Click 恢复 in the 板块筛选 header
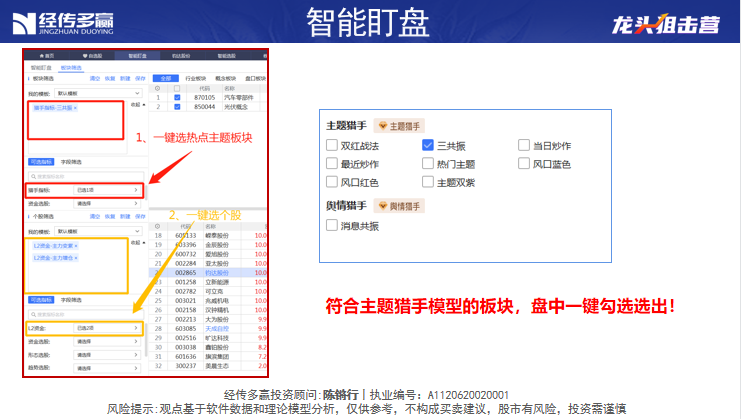 (110, 78)
